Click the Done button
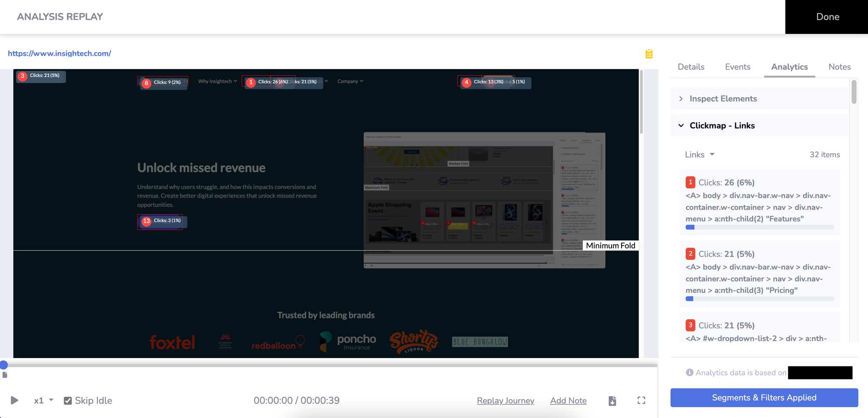 (827, 17)
